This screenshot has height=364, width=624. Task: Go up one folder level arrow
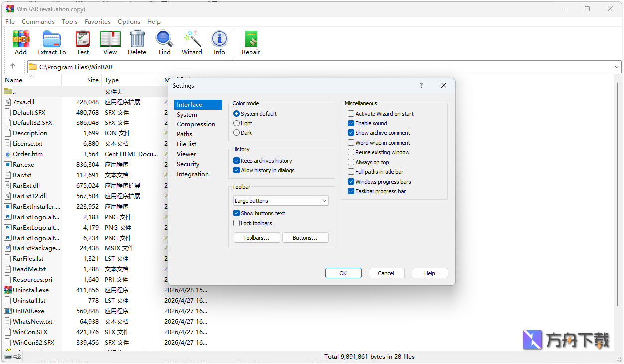tap(13, 66)
